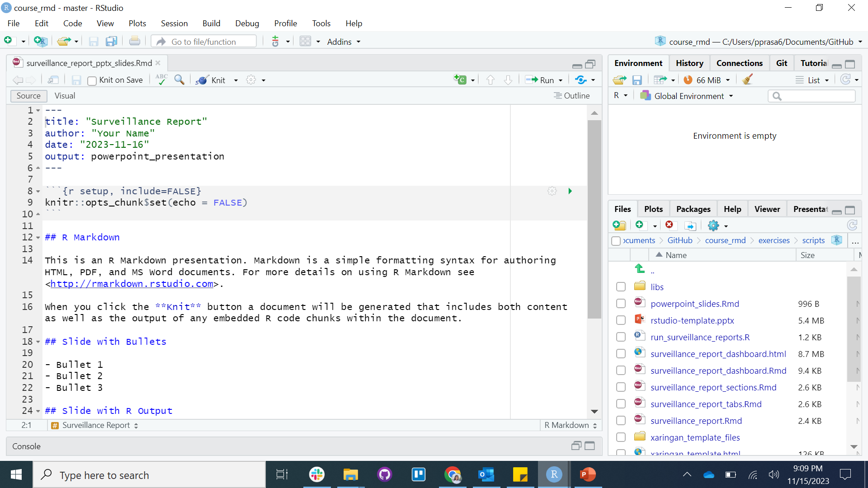This screenshot has width=868, height=488.
Task: Open the File menu
Action: 14,23
